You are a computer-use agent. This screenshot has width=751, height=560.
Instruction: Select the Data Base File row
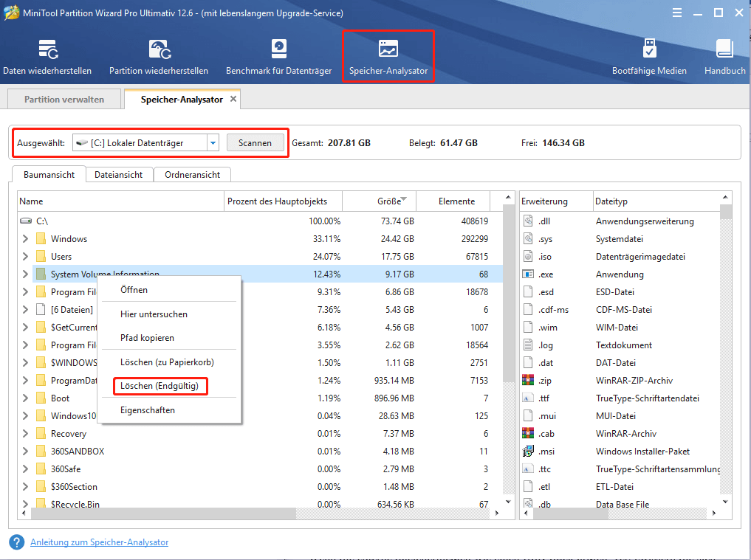pyautogui.click(x=620, y=504)
